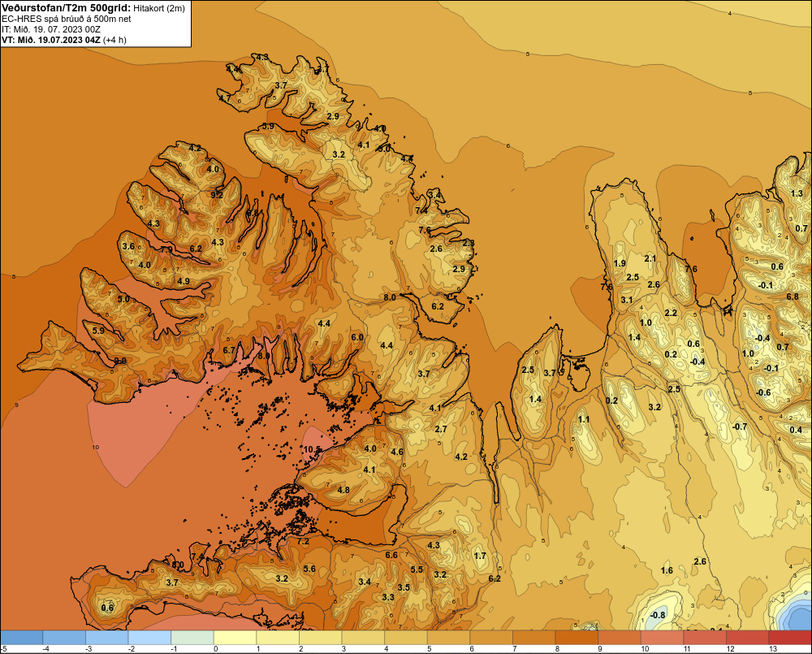Select the 'EC-HRES spá brúuð á 500m net' line
812x654 pixels.
[x=67, y=19]
